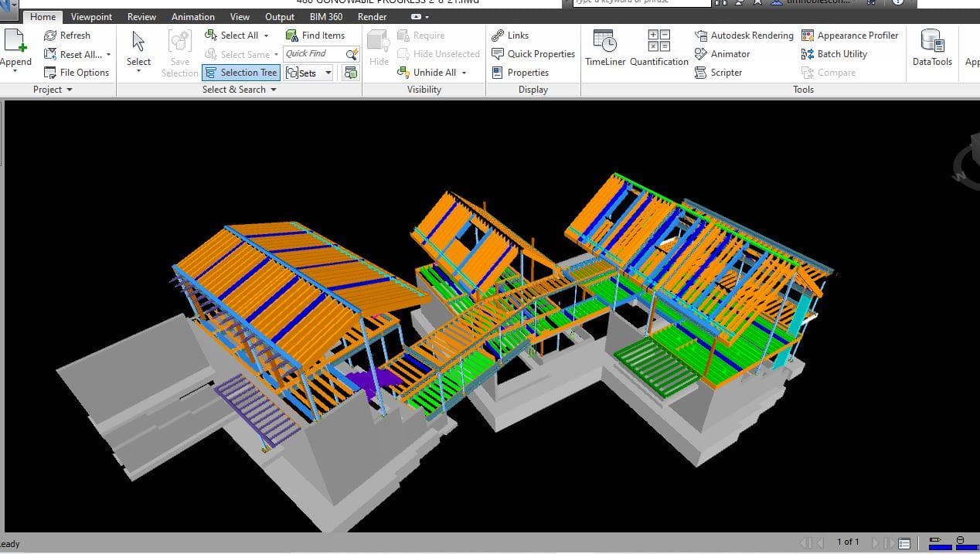Toggle the Selection Tree panel
The image size is (980, 554).
coord(240,72)
